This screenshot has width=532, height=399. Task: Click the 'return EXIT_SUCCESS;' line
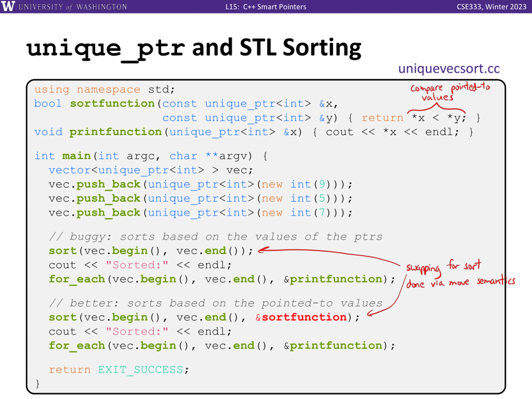(119, 370)
